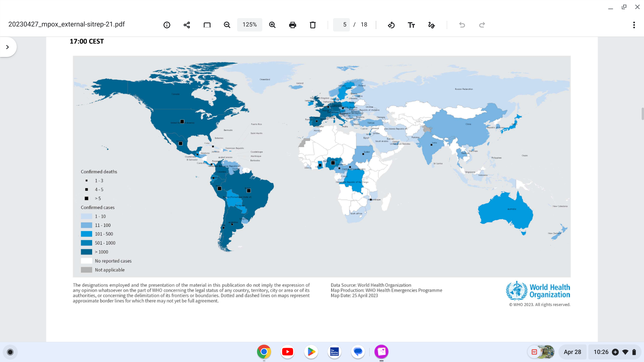Zoom in with the plus magnifier

point(272,25)
